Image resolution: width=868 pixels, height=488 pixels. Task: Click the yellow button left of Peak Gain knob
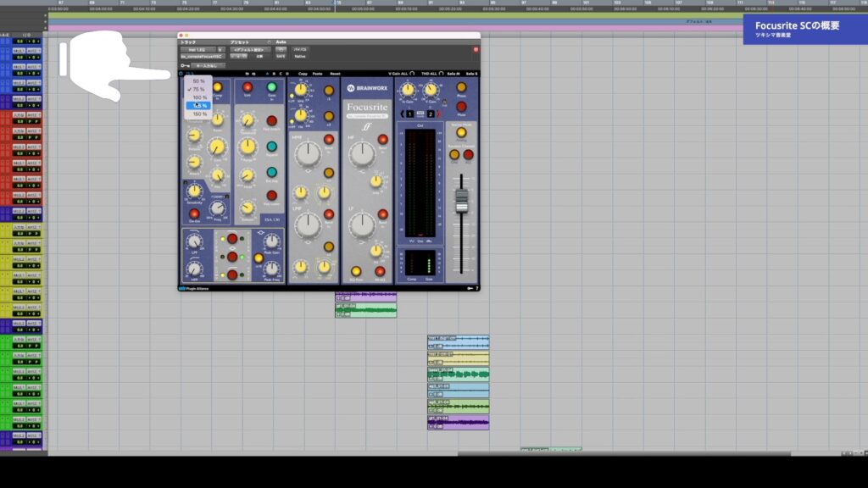[x=259, y=258]
